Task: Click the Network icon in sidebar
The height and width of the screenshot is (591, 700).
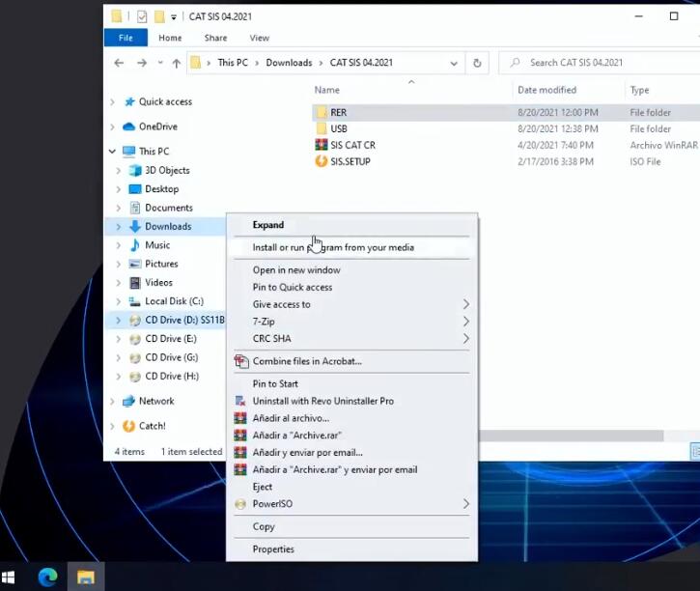Action: click(129, 401)
